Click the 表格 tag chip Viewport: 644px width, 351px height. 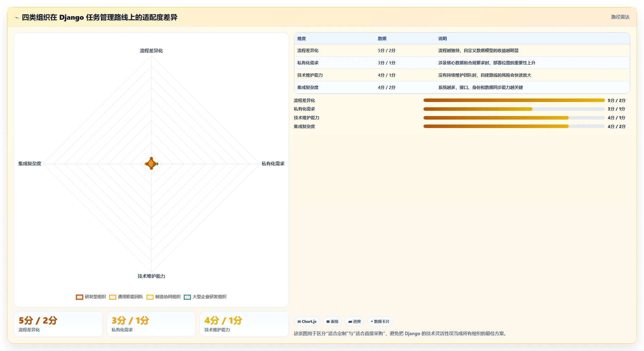click(332, 321)
